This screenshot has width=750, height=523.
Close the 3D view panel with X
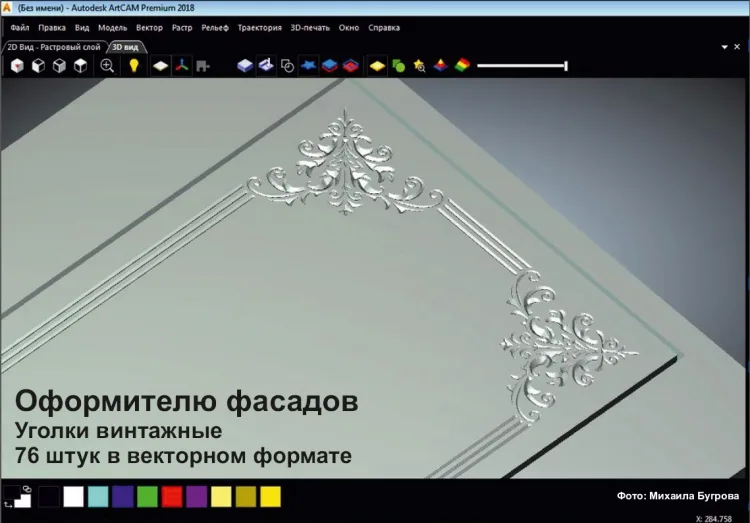click(x=737, y=47)
